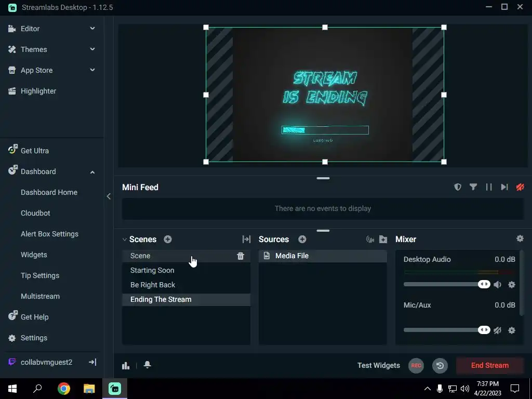Mute Desktop Audio

pyautogui.click(x=497, y=284)
